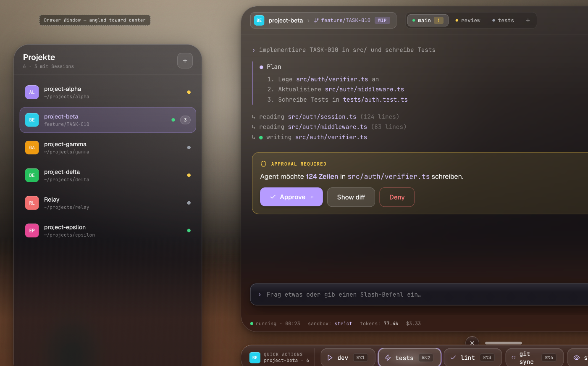Run the lint quick action
This screenshot has width=588, height=366.
click(x=473, y=358)
